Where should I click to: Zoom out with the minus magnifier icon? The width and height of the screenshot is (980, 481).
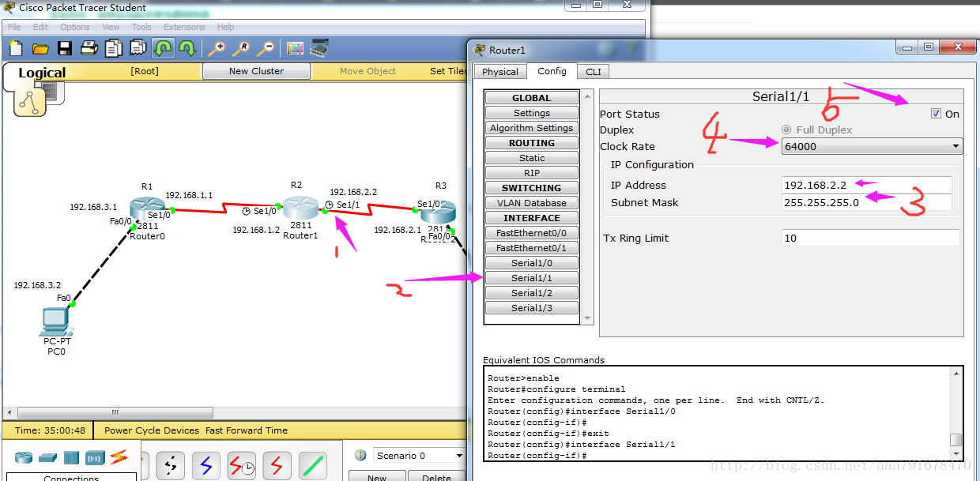266,48
